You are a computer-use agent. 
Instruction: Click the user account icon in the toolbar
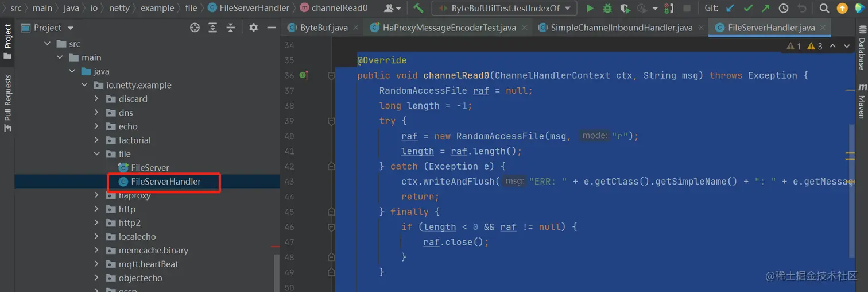(393, 8)
